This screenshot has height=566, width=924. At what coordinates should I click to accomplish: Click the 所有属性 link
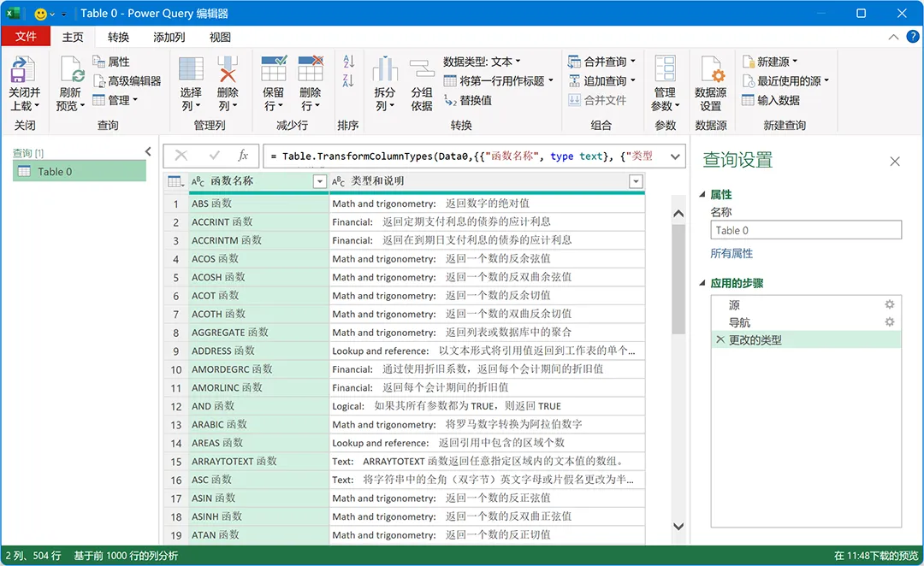pos(731,253)
